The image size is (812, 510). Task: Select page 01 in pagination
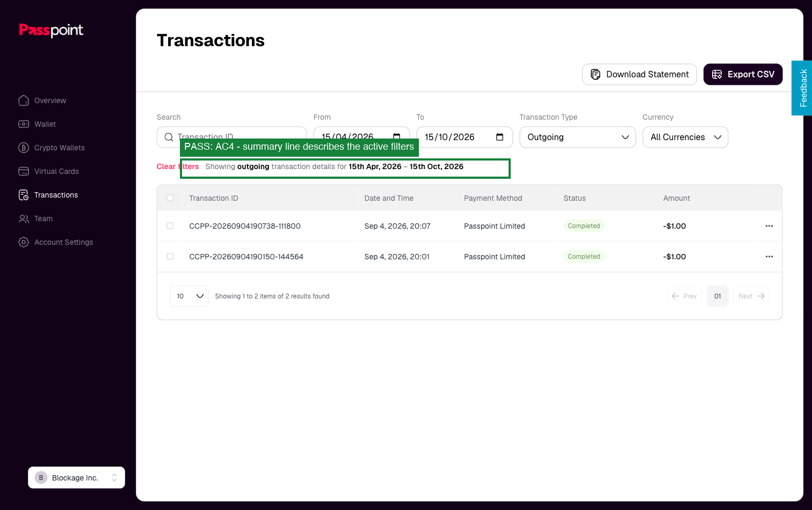pos(717,296)
